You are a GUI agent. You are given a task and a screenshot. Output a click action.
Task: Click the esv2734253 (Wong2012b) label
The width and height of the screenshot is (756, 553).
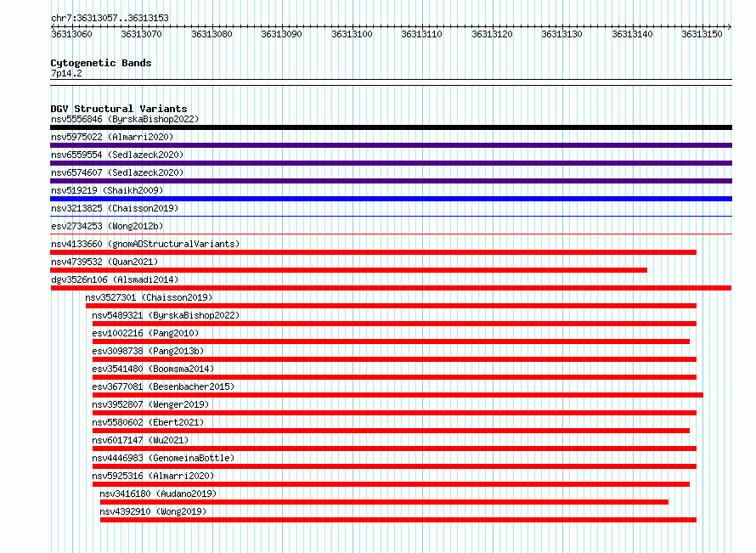pyautogui.click(x=107, y=226)
